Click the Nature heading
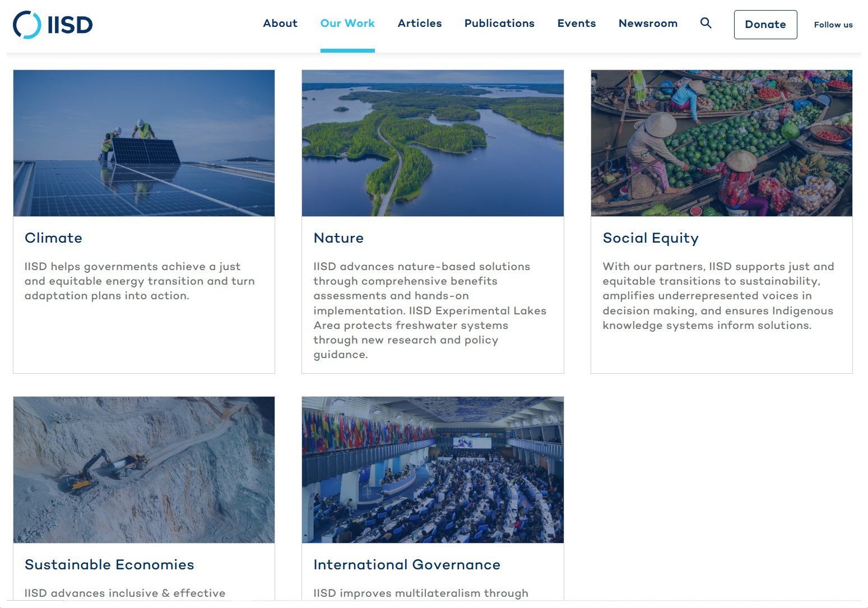The height and width of the screenshot is (608, 868). (x=338, y=238)
